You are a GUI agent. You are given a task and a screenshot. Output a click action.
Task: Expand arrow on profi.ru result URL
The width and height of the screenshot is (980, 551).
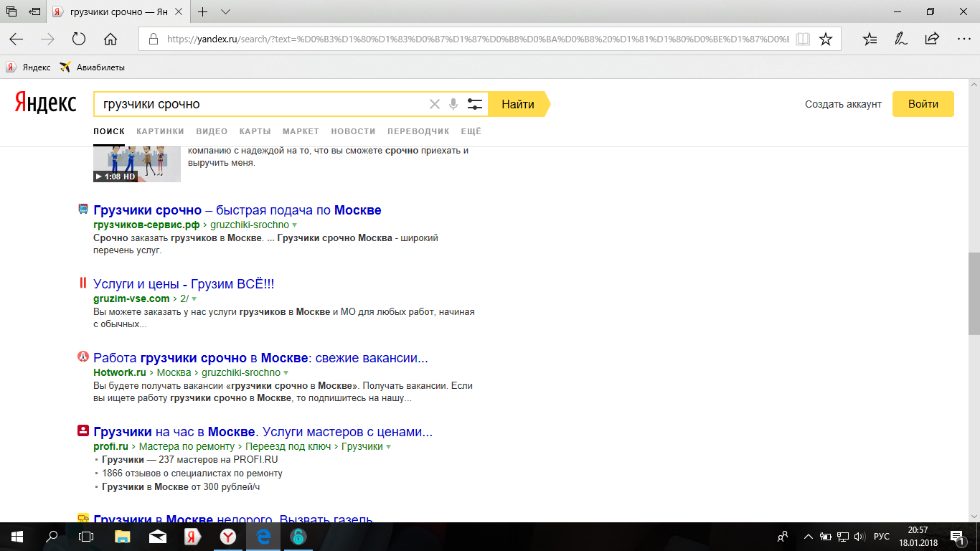tap(388, 447)
